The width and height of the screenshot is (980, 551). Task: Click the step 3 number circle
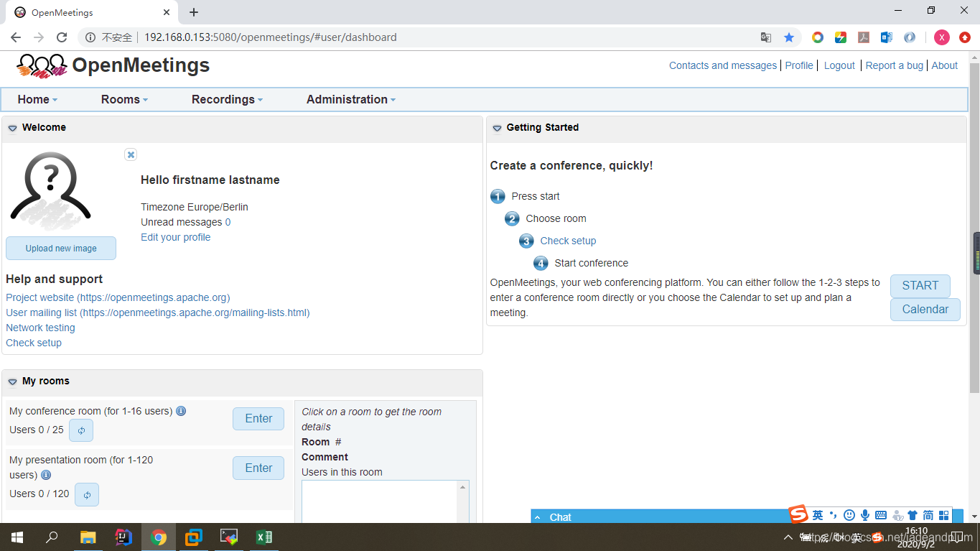pyautogui.click(x=527, y=241)
